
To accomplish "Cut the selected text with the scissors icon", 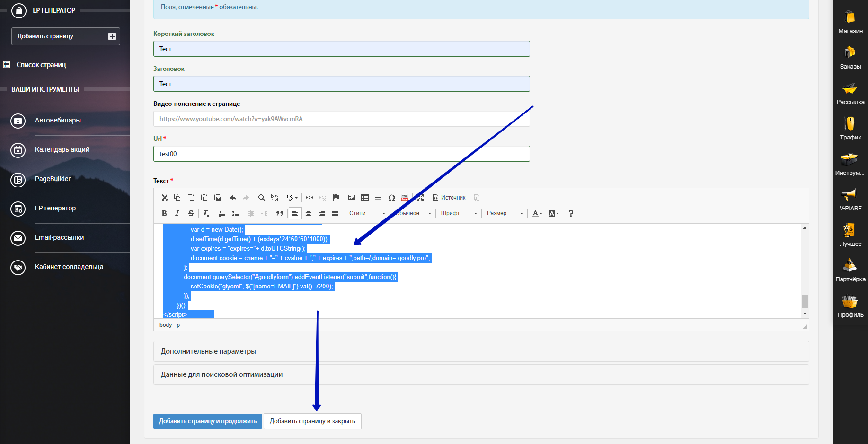I will pyautogui.click(x=164, y=198).
